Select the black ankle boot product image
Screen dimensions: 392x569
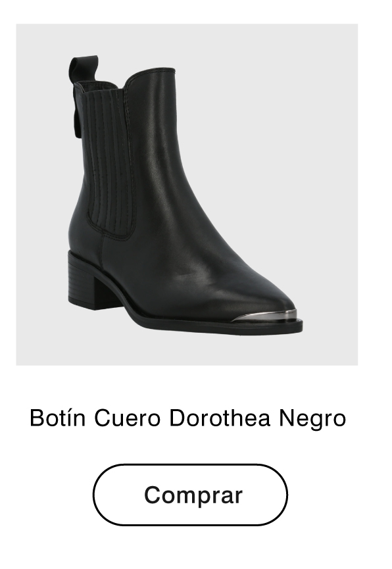click(x=187, y=195)
